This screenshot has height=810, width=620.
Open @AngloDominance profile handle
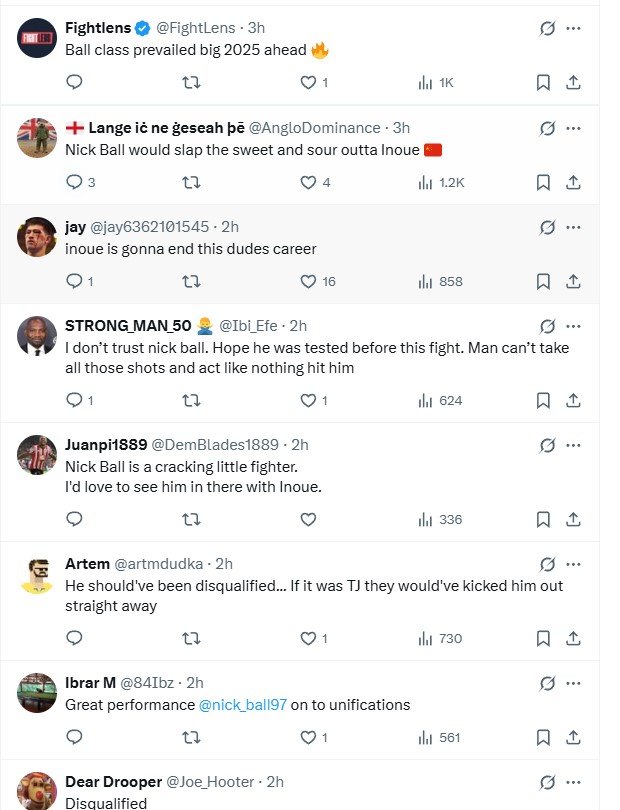click(x=314, y=128)
